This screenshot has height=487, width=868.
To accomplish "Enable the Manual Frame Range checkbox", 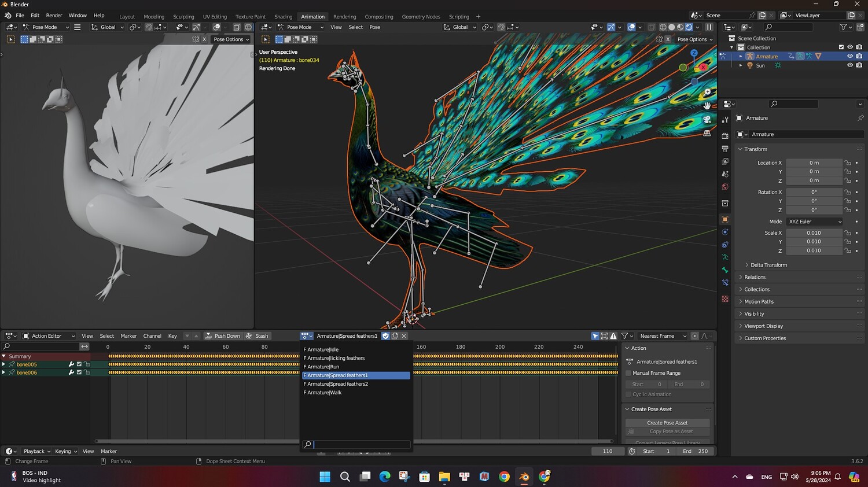I will [628, 373].
